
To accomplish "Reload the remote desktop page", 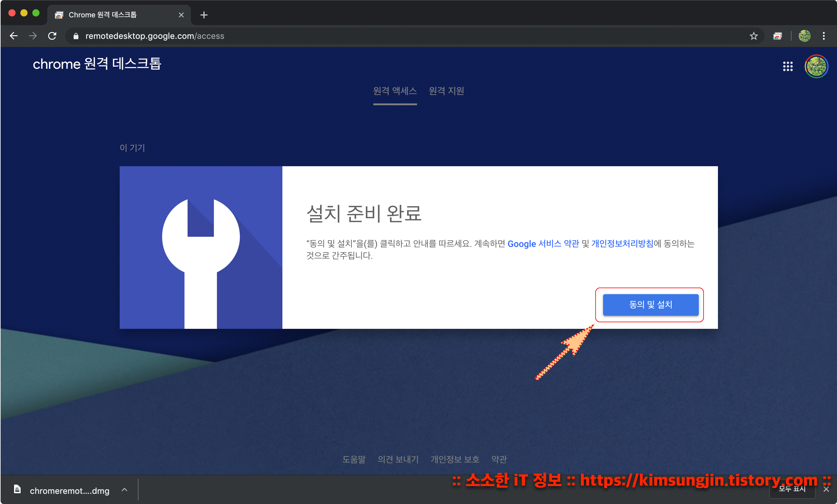I will tap(52, 36).
